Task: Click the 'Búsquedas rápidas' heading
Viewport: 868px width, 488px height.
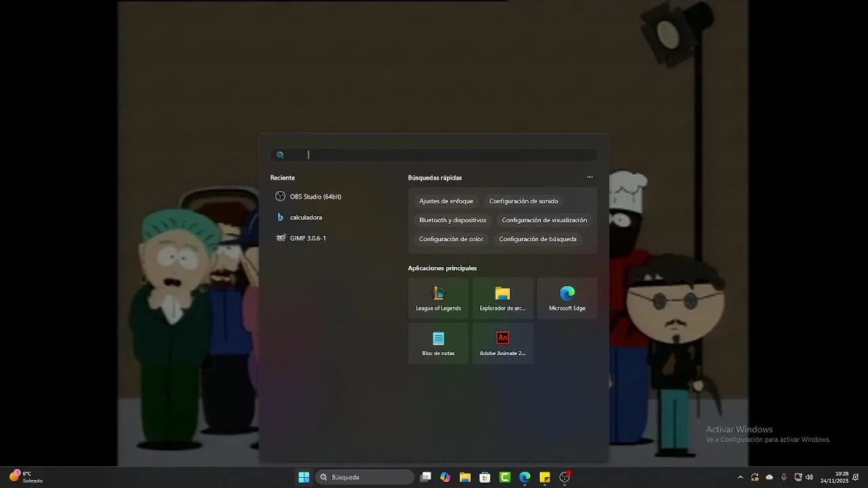Action: point(435,178)
